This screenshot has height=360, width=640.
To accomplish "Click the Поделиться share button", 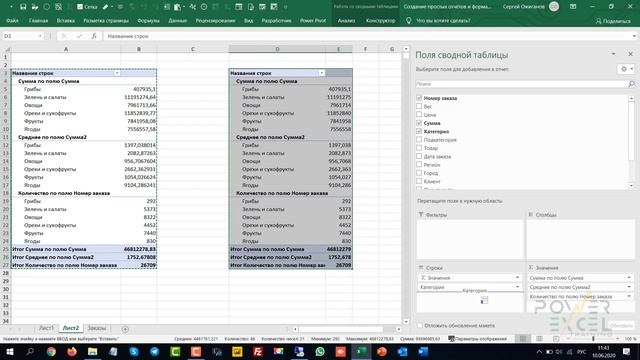I will [613, 21].
